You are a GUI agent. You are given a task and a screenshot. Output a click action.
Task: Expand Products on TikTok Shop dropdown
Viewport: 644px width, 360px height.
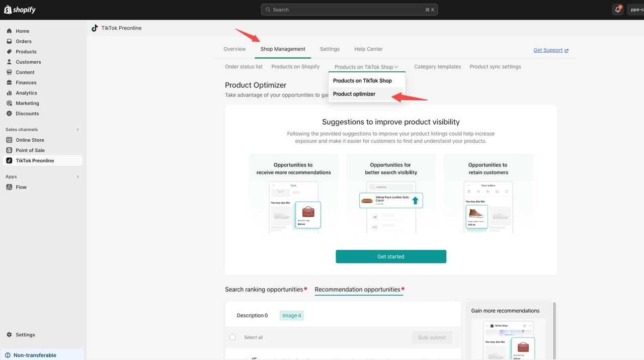[x=366, y=67]
